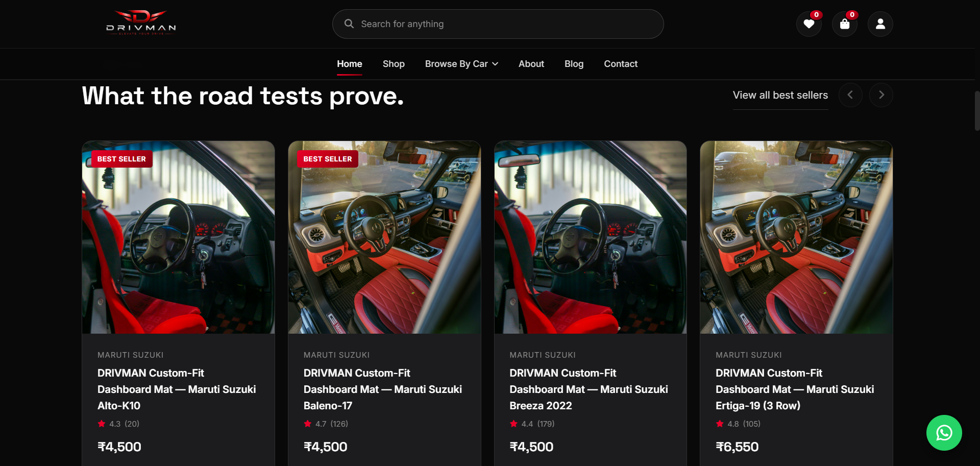Open Alto-K10 dashboard mat product image
Viewport: 980px width, 466px height.
178,238
